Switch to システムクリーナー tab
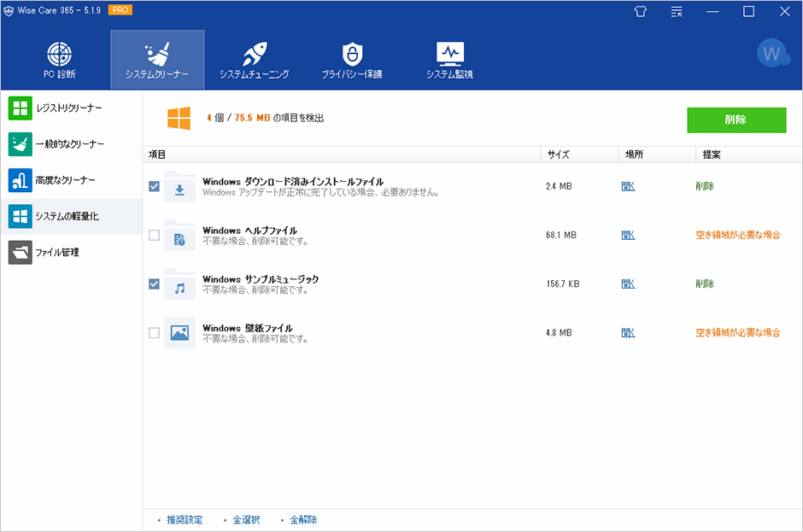This screenshot has height=532, width=803. pyautogui.click(x=157, y=60)
